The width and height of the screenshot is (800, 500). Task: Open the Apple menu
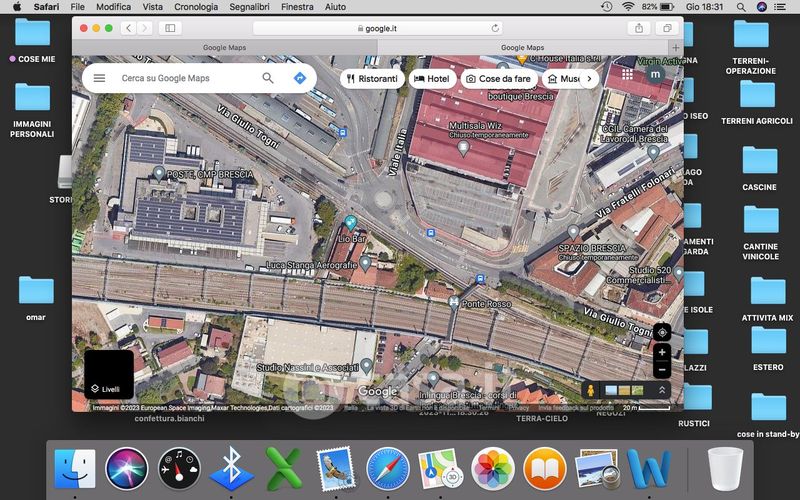pyautogui.click(x=17, y=7)
